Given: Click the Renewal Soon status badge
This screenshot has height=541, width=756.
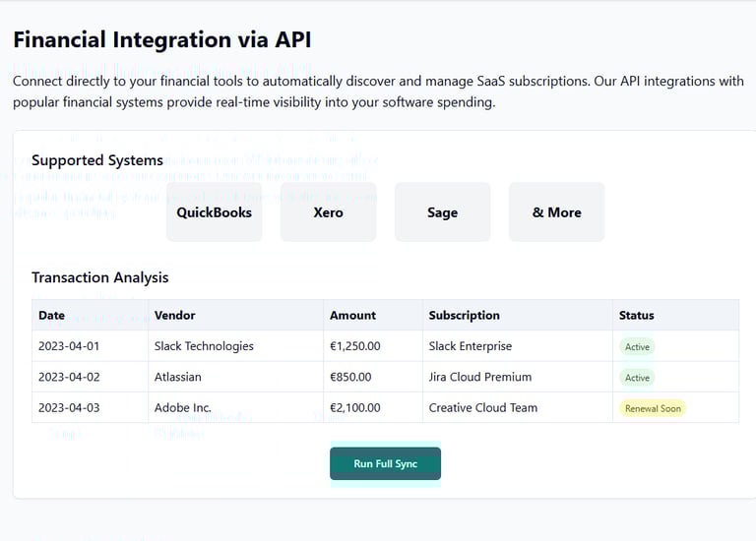Looking at the screenshot, I should pyautogui.click(x=653, y=408).
